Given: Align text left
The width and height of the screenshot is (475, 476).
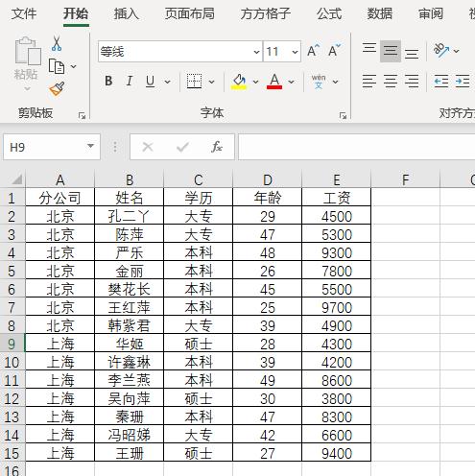Looking at the screenshot, I should 369,82.
